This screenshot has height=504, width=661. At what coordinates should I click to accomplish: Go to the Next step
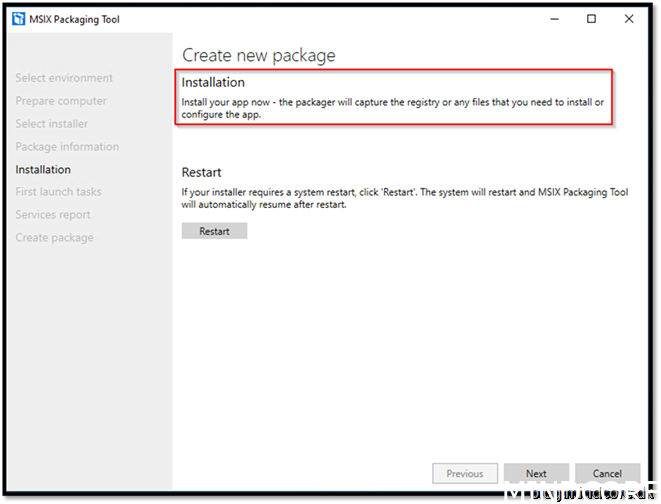[536, 474]
